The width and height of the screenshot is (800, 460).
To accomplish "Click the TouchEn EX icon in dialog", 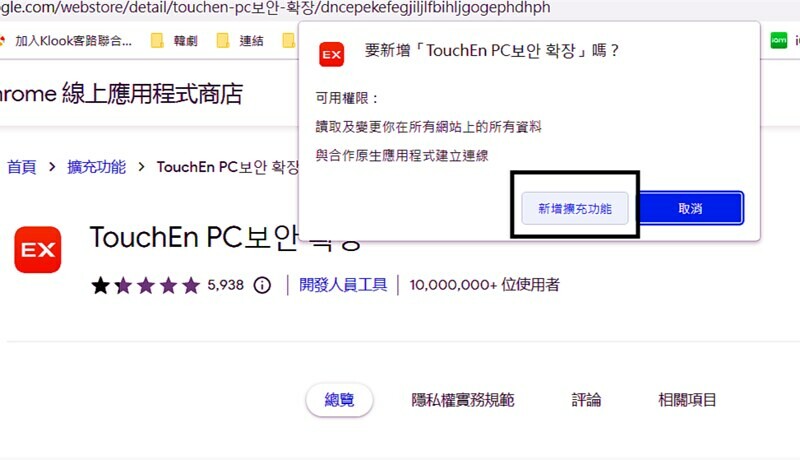I will [332, 53].
